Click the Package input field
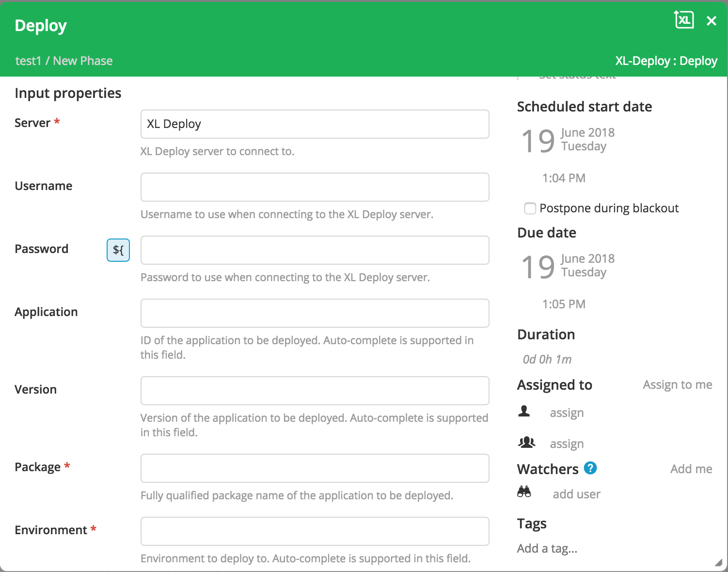The height and width of the screenshot is (572, 728). pos(315,468)
